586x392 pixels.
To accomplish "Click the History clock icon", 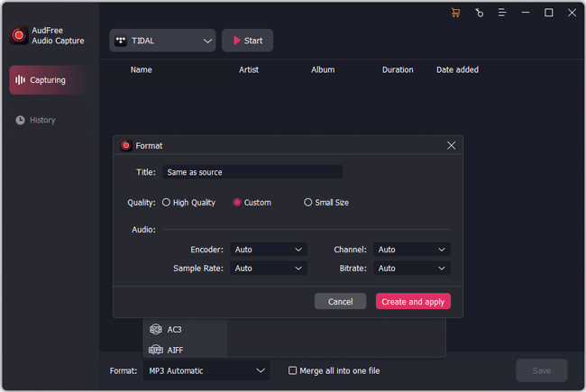I will (x=20, y=120).
